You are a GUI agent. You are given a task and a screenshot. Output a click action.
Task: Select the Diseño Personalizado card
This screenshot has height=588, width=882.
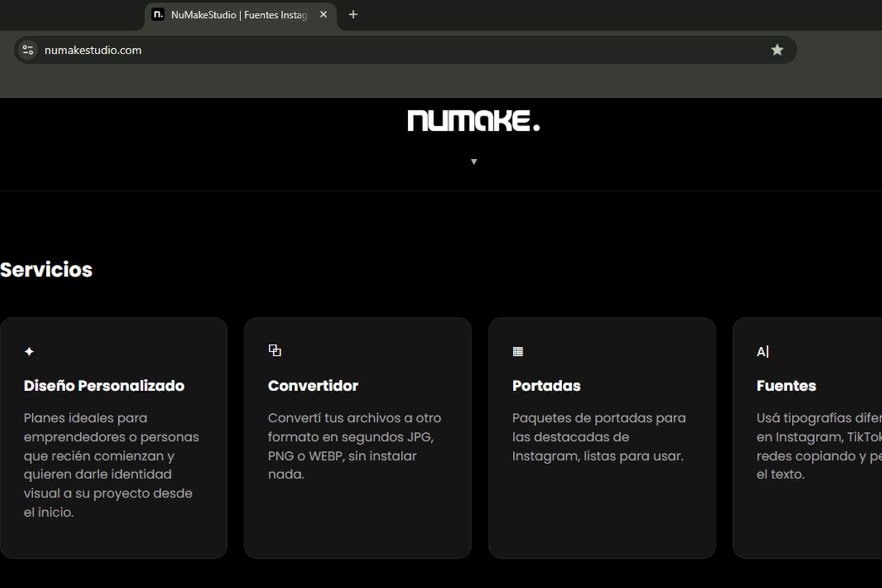tap(113, 436)
